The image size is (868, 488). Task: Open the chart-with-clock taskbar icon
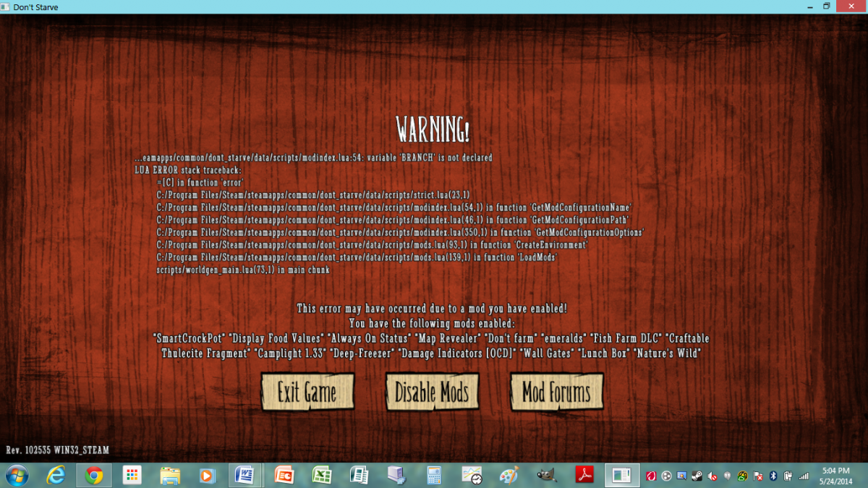472,476
